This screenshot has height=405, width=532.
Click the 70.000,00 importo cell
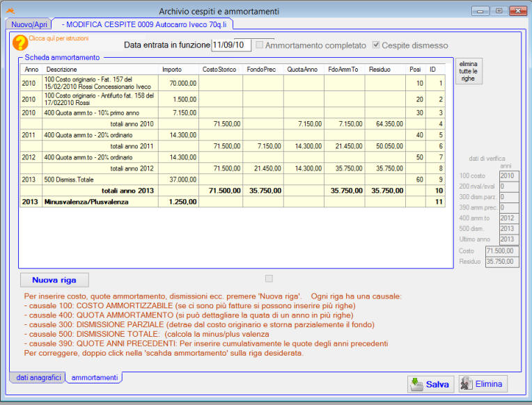coord(178,83)
